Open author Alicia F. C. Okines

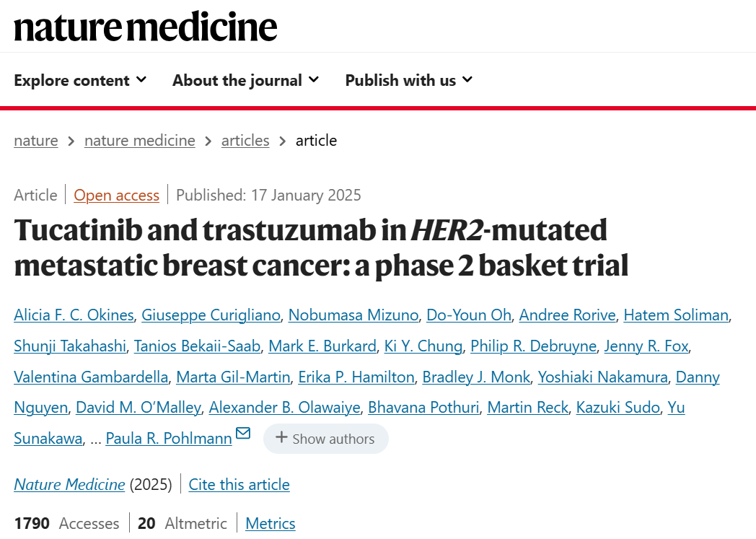click(x=74, y=315)
